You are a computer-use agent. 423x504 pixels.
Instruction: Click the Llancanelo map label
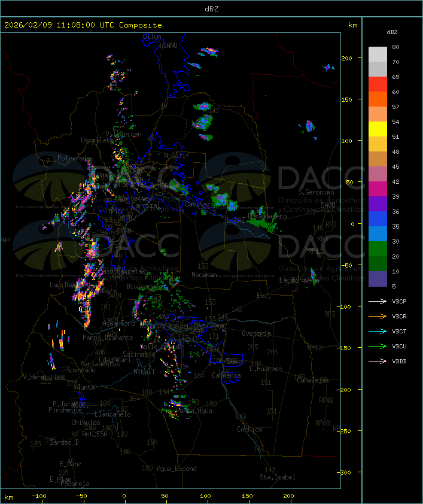[x=112, y=414]
